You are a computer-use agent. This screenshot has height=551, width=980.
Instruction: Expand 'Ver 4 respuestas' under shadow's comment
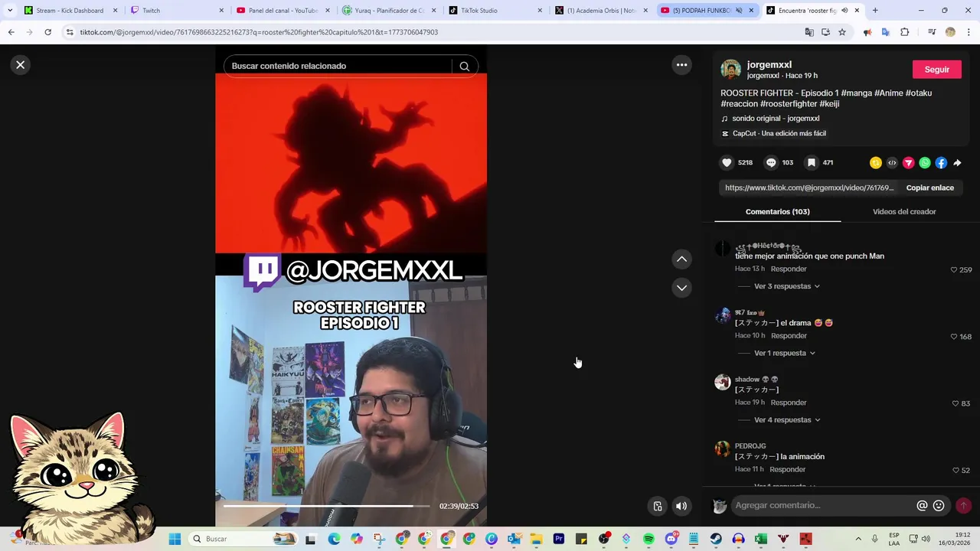click(x=787, y=420)
